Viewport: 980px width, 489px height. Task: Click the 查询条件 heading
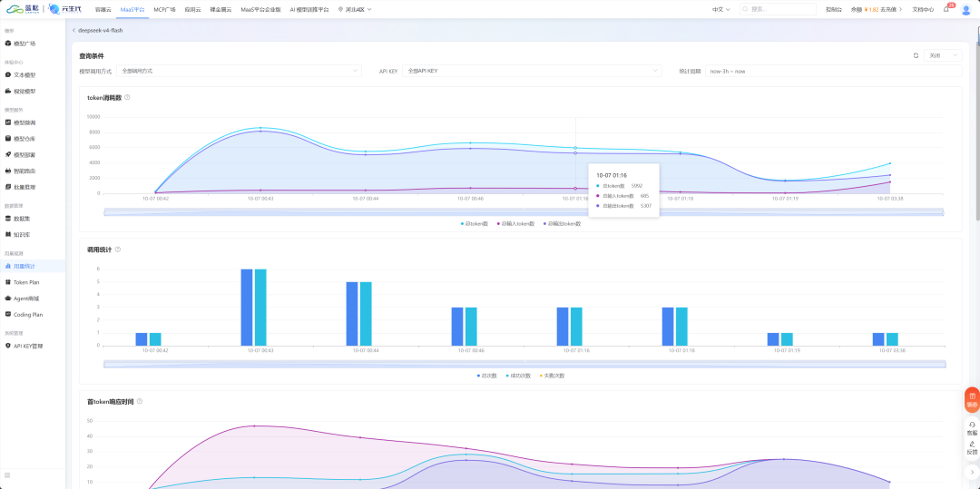coord(92,55)
